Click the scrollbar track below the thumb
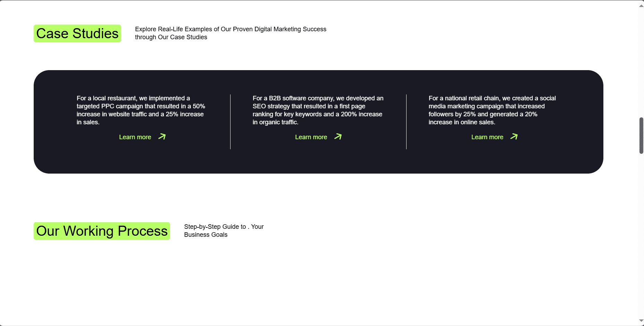 (x=641, y=236)
